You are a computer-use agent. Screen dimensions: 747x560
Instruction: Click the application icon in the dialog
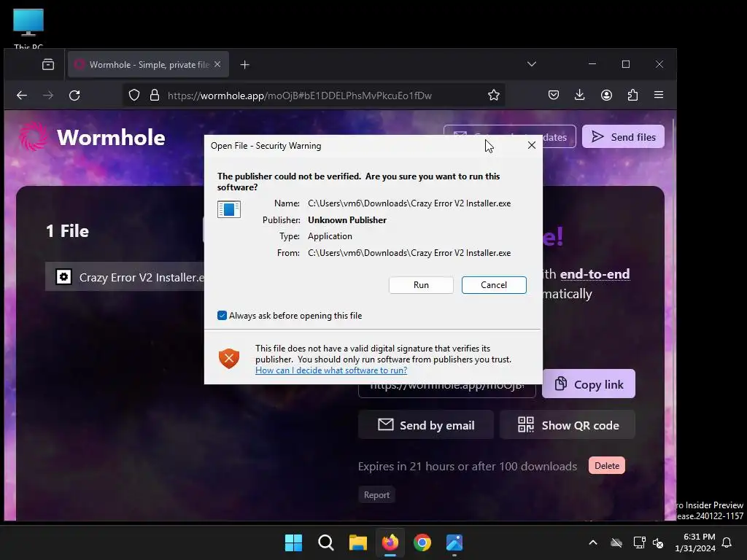pos(228,209)
